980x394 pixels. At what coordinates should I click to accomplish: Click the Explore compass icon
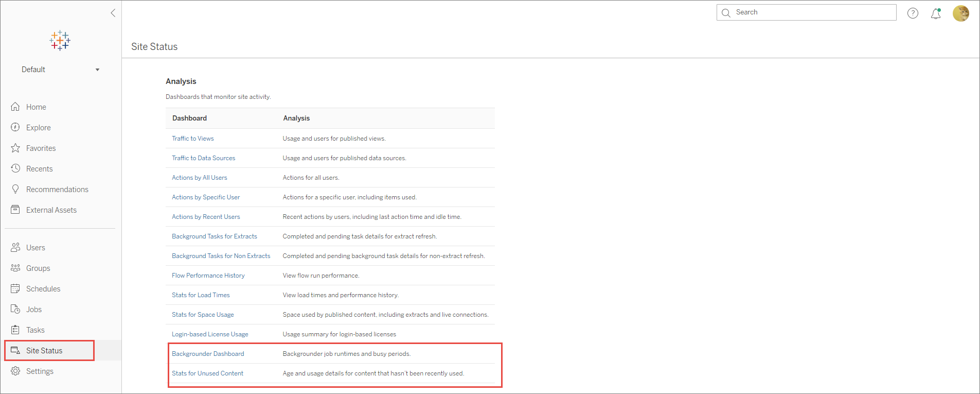pos(15,127)
